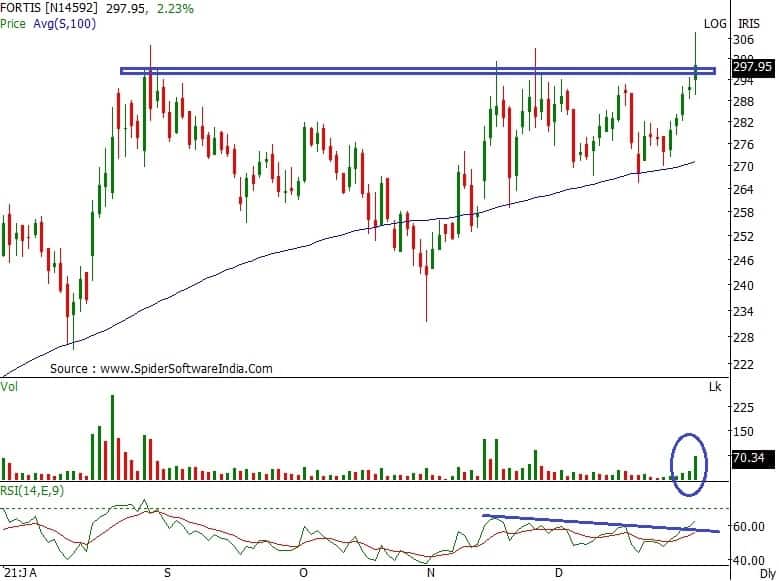Click the 297.95 current price tag on axis
779x581 pixels.
[752, 67]
